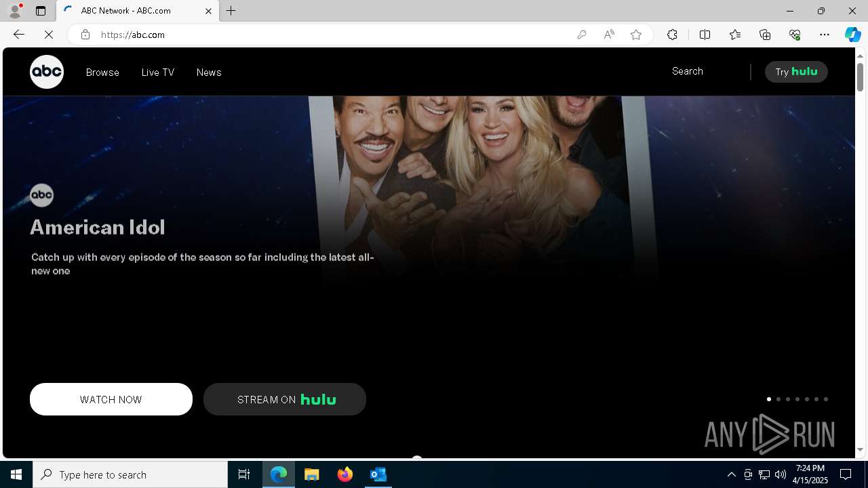Select second carousel slide dot
The width and height of the screenshot is (868, 488).
coord(778,399)
